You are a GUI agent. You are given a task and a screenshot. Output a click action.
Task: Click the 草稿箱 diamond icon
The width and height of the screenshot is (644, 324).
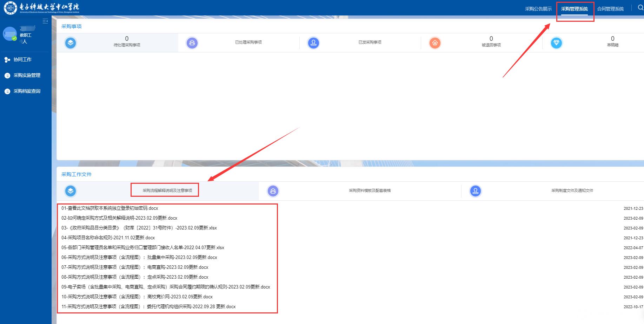pyautogui.click(x=556, y=43)
